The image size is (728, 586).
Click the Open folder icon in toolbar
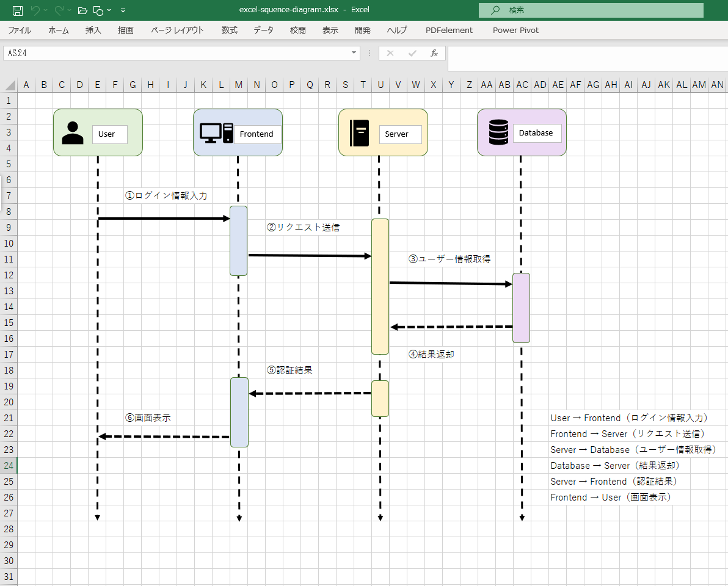coord(83,10)
